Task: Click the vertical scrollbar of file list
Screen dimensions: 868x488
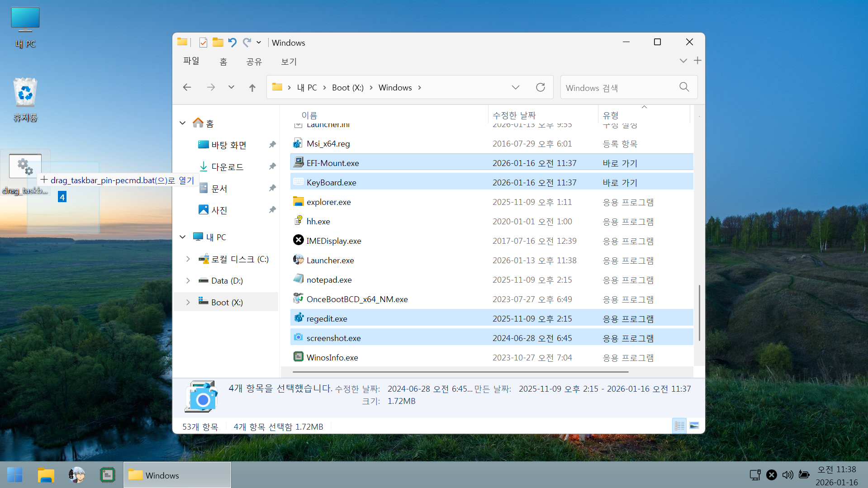Action: pyautogui.click(x=699, y=313)
